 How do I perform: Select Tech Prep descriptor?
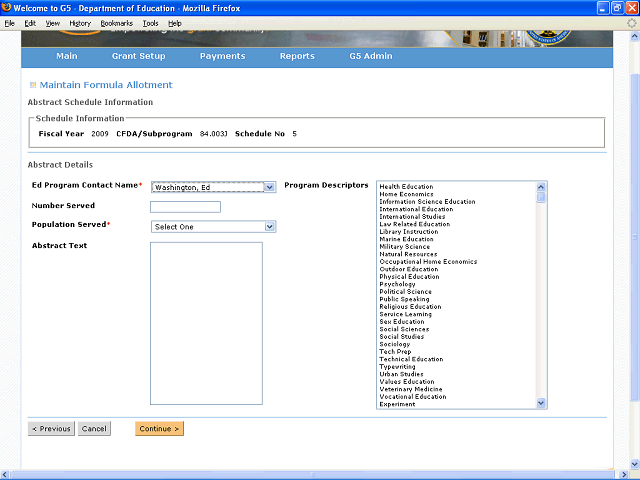tap(395, 351)
